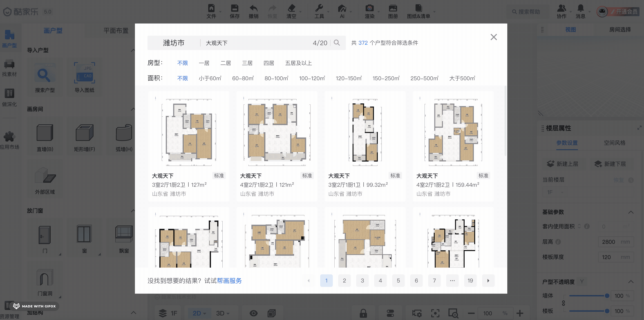Viewport: 644px width, 320px height.
Task: Select 不限 for 房型 filter
Action: (x=183, y=63)
